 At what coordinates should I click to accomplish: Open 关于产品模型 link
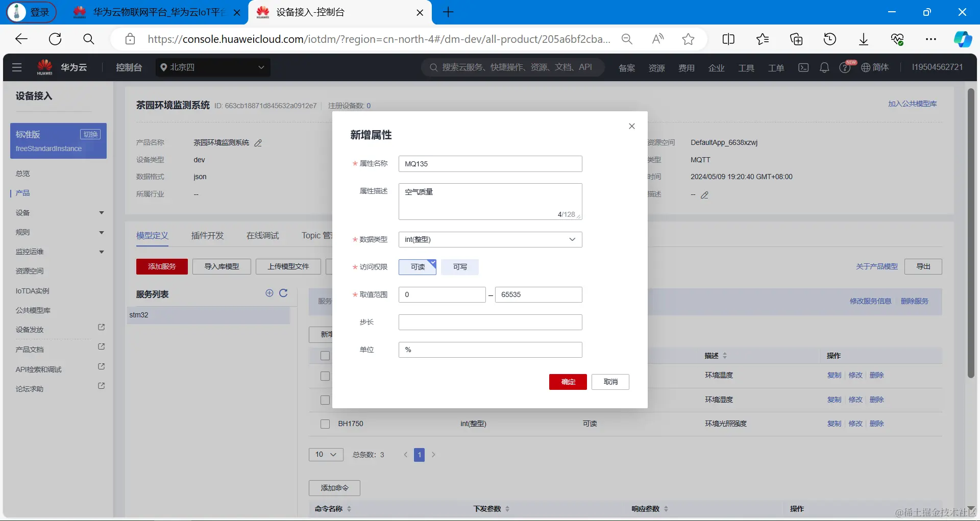point(877,266)
